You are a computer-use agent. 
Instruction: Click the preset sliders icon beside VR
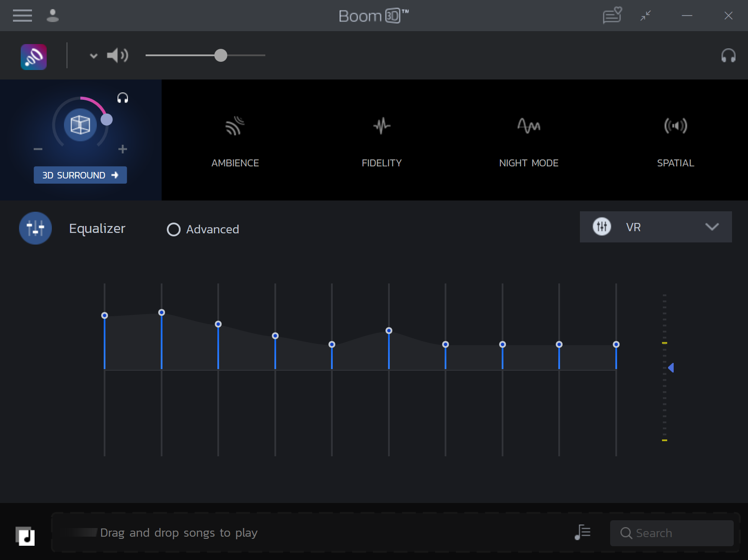(x=602, y=226)
